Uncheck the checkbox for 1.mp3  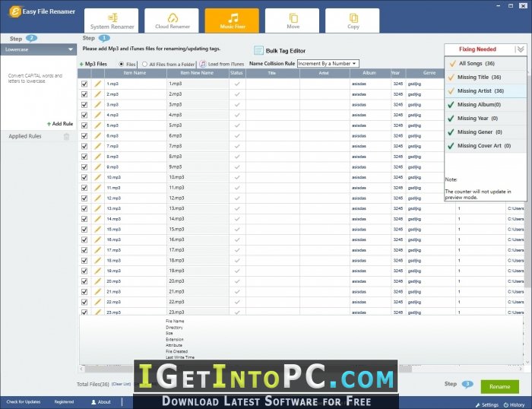coord(84,84)
